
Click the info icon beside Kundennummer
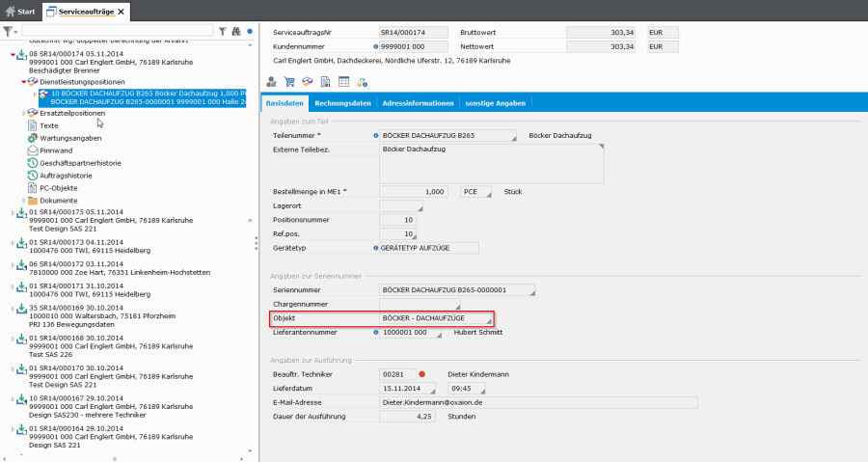(375, 46)
